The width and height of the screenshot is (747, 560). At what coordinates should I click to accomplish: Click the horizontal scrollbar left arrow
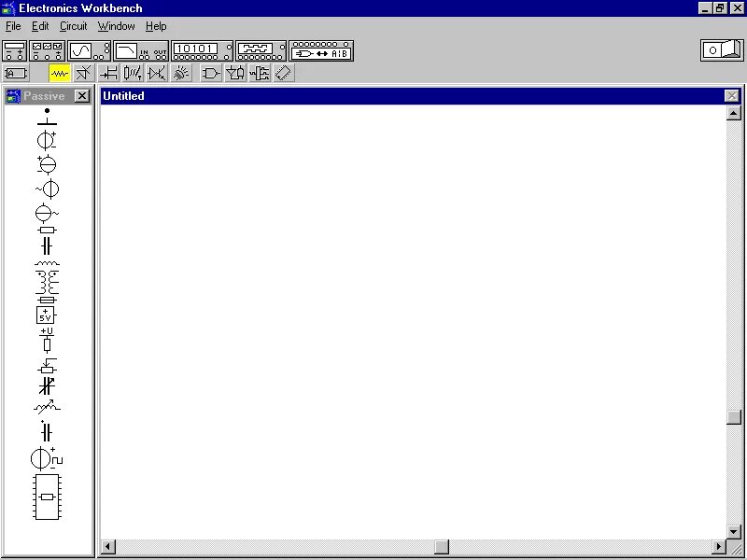pyautogui.click(x=108, y=547)
